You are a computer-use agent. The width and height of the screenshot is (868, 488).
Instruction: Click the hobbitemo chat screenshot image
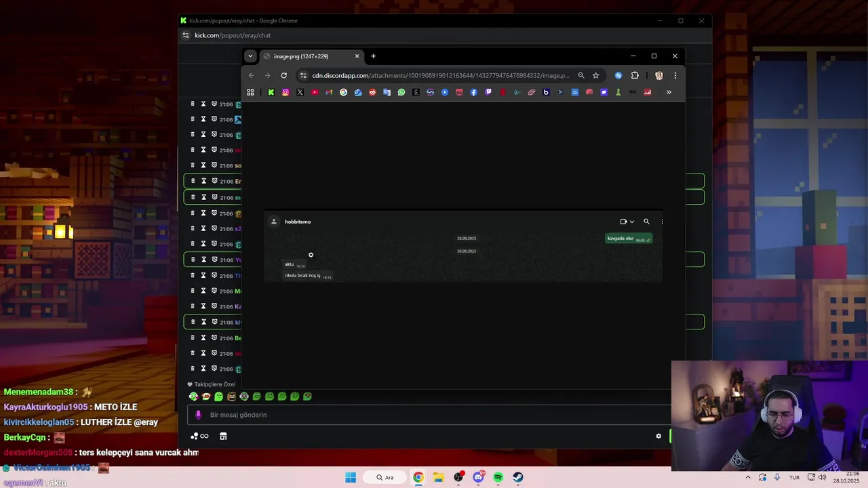(x=463, y=247)
